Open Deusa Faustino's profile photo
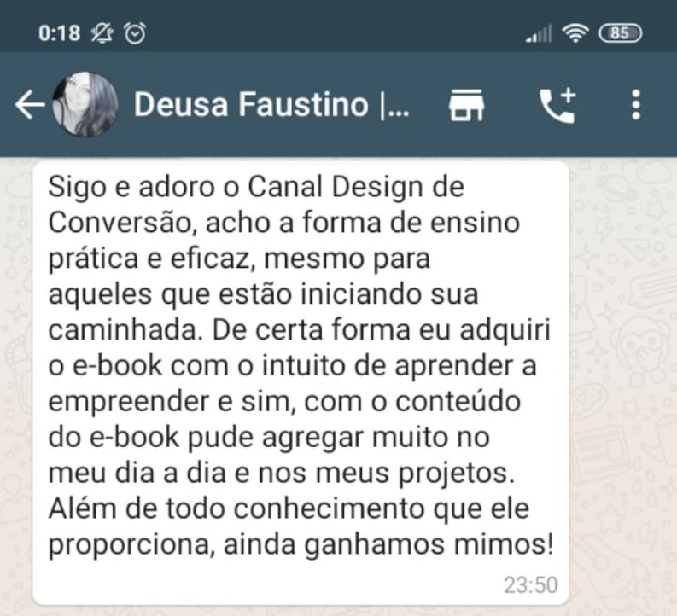677x616 pixels. pos(85,104)
